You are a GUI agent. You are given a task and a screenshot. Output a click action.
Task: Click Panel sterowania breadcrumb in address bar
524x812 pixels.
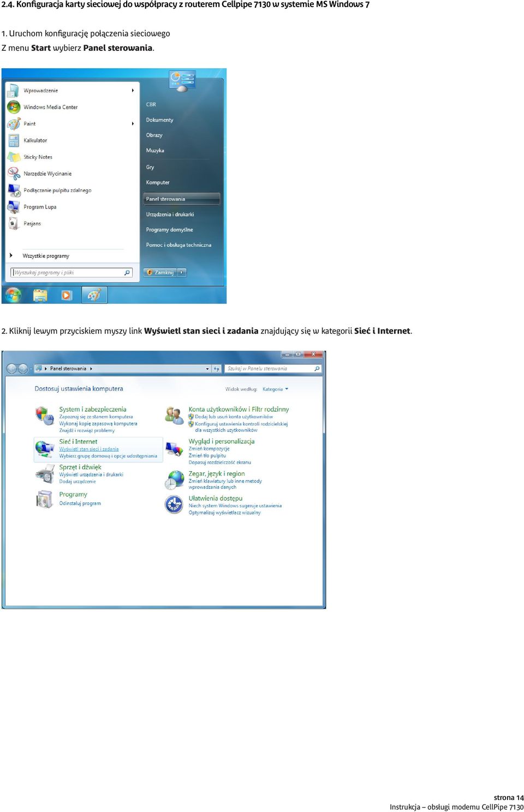coord(68,369)
